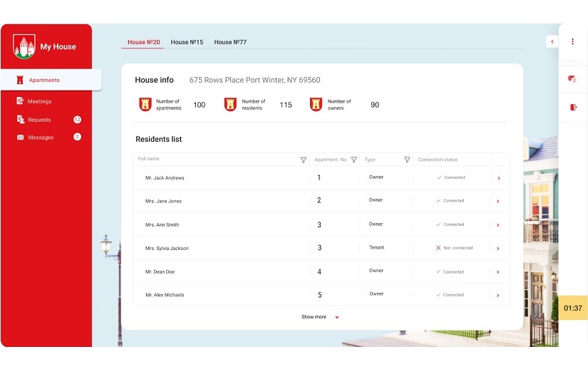
Task: Click the Tenant type cell
Action: (x=376, y=247)
